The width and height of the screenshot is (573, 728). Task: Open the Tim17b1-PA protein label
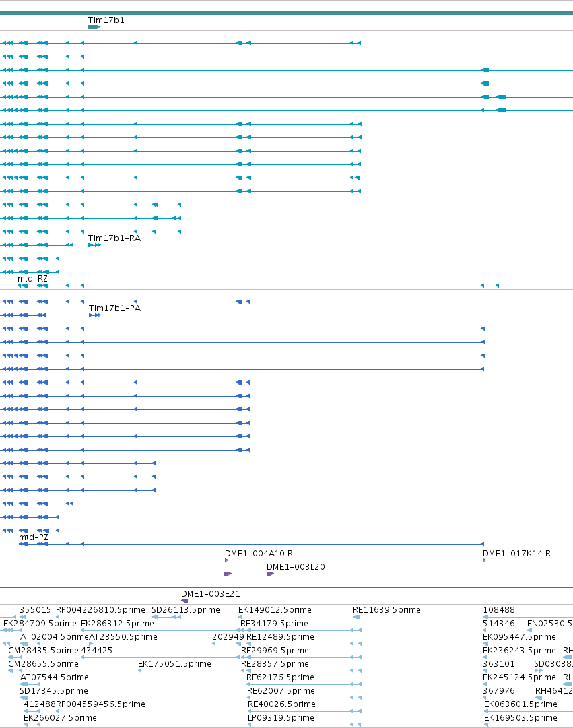[114, 308]
